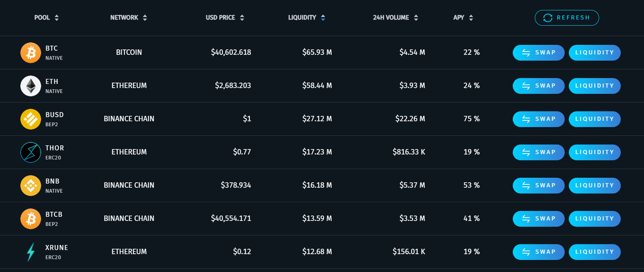The height and width of the screenshot is (272, 644).
Task: Sort the table by Liquidity
Action: click(307, 17)
